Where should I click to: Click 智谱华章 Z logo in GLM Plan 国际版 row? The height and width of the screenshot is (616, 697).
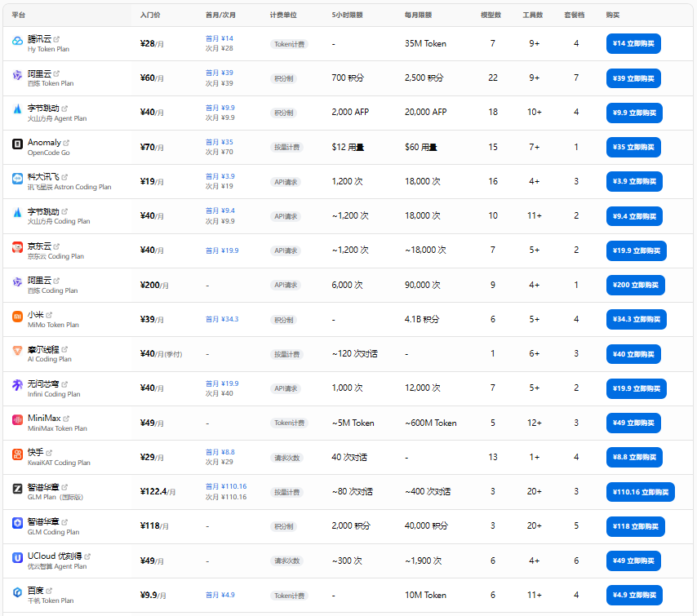pos(17,489)
